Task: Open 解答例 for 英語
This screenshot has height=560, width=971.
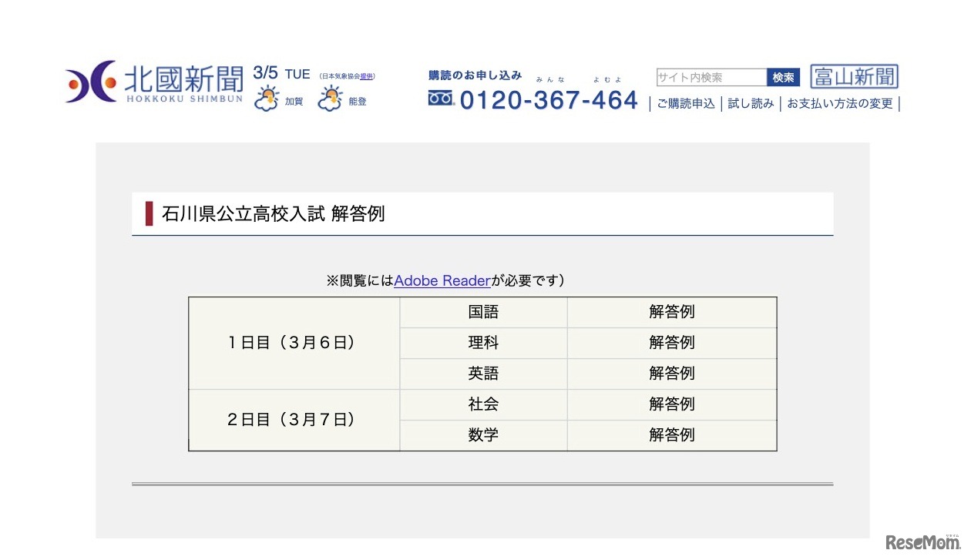Action: click(672, 374)
